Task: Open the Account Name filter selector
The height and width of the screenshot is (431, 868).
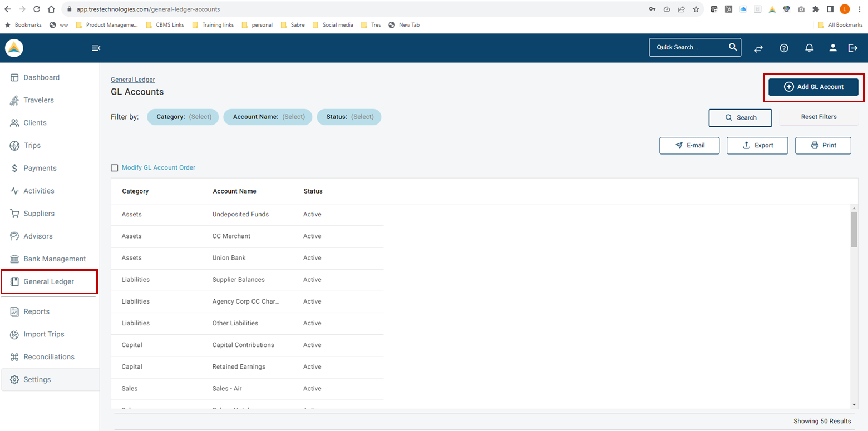Action: tap(268, 117)
